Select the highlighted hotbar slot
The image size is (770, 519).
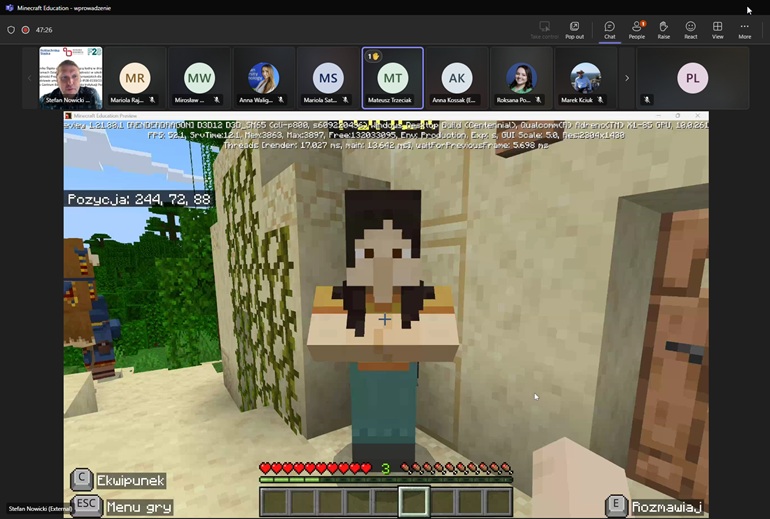tap(413, 502)
